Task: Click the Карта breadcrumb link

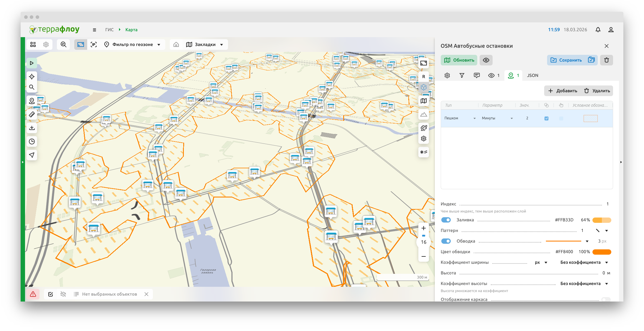Action: pyautogui.click(x=131, y=30)
